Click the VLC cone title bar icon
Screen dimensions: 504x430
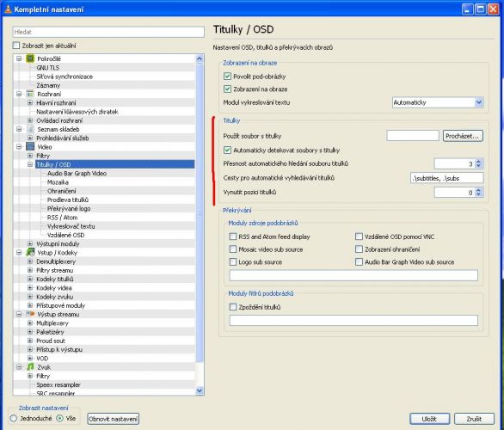pos(8,9)
